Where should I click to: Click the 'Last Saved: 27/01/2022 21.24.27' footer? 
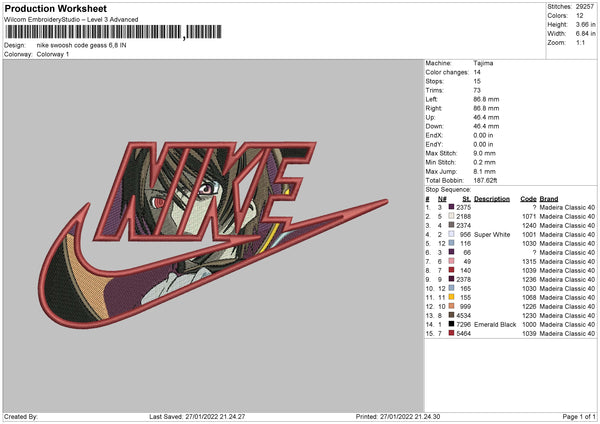pos(197,416)
